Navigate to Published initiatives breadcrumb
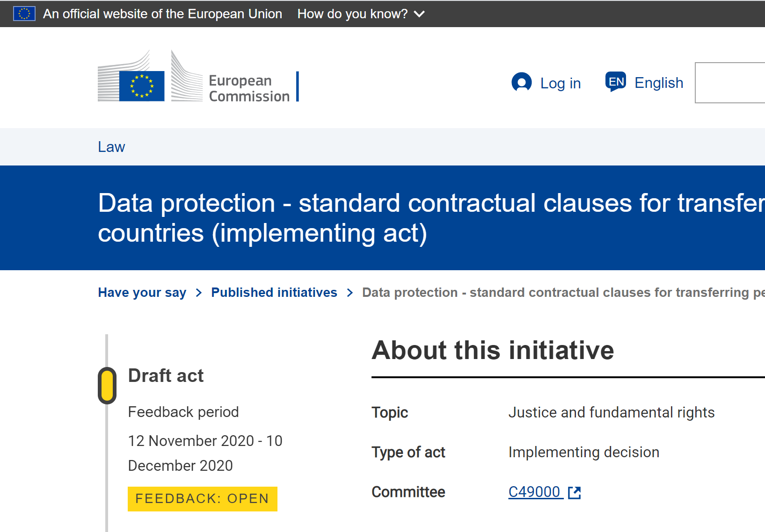 274,293
